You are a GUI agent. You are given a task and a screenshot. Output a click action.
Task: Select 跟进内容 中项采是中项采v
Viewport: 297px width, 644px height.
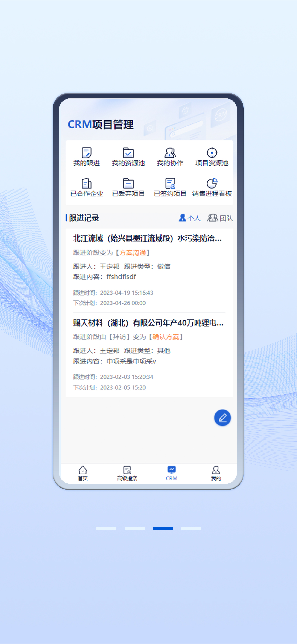[x=114, y=361]
